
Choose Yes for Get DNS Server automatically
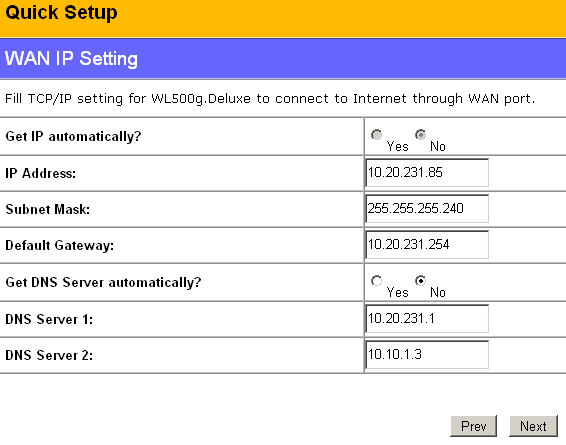click(x=376, y=281)
